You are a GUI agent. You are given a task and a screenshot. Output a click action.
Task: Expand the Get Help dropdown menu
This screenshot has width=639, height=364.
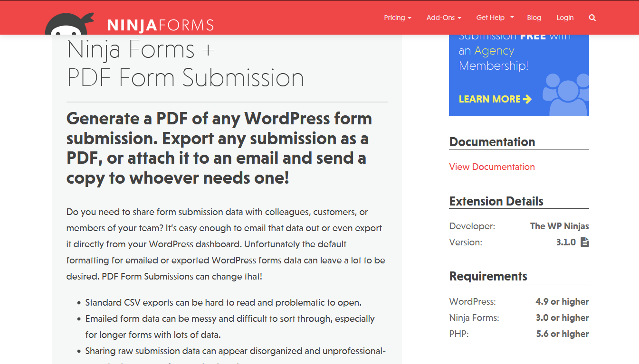click(495, 18)
